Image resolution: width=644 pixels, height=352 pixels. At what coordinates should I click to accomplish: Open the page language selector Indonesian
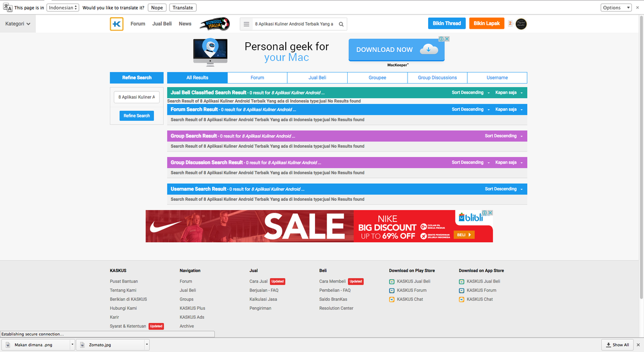tap(63, 8)
